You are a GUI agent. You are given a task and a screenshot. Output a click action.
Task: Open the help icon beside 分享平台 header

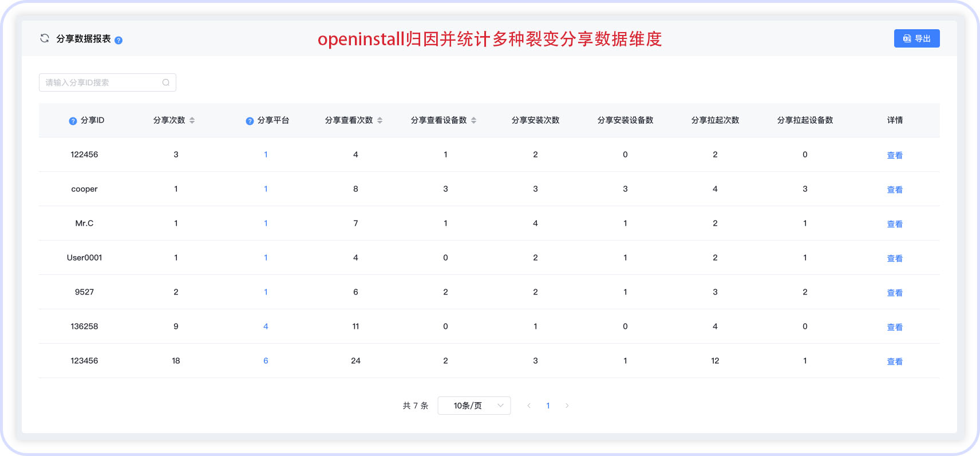tap(250, 121)
